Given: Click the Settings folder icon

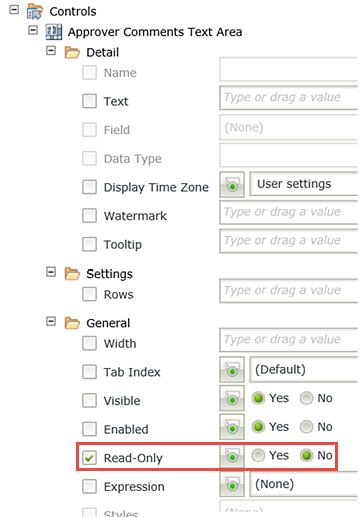Looking at the screenshot, I should pos(72,273).
